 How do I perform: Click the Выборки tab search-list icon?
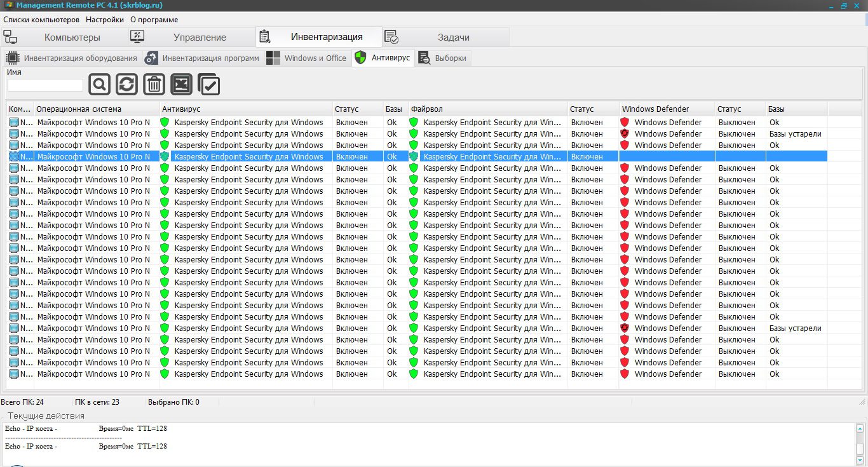pyautogui.click(x=425, y=58)
